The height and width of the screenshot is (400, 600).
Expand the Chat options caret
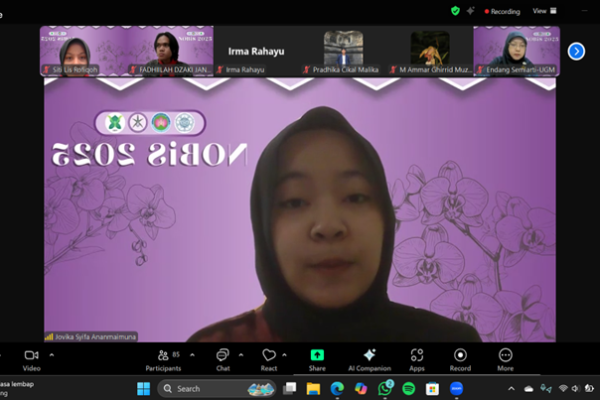(x=241, y=355)
